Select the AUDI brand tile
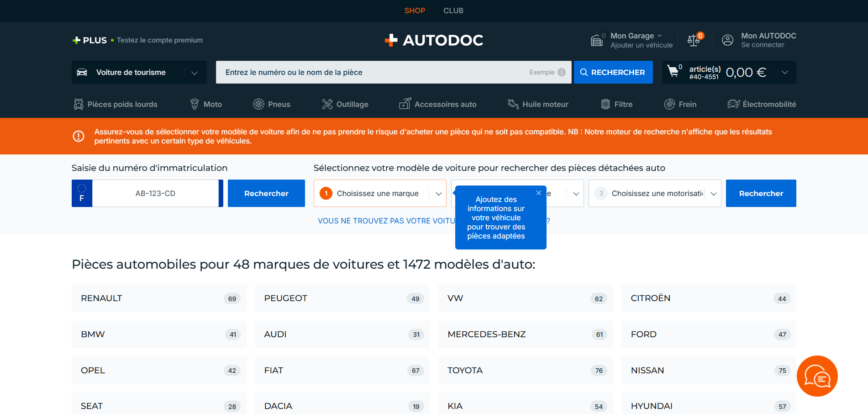Screen dimensions: 868x414 (342, 334)
